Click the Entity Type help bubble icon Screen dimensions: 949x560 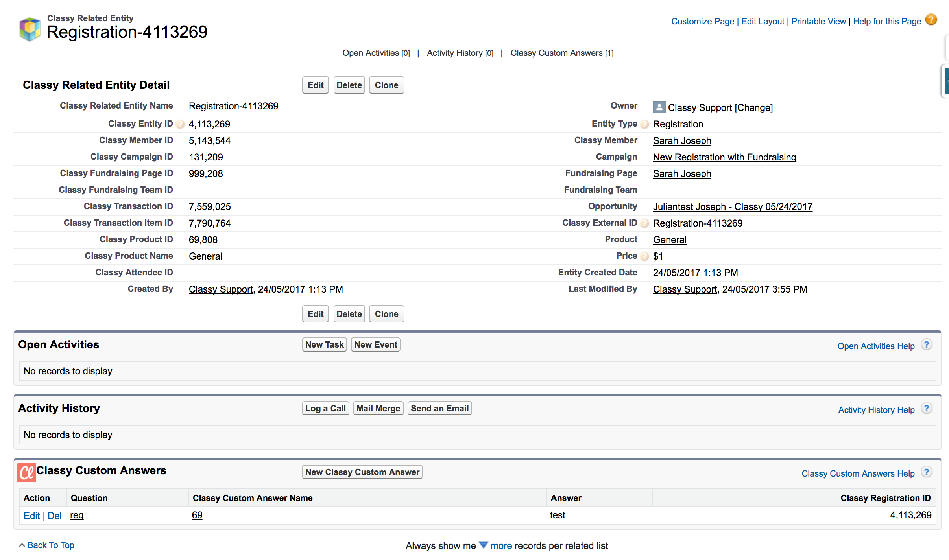tap(644, 125)
